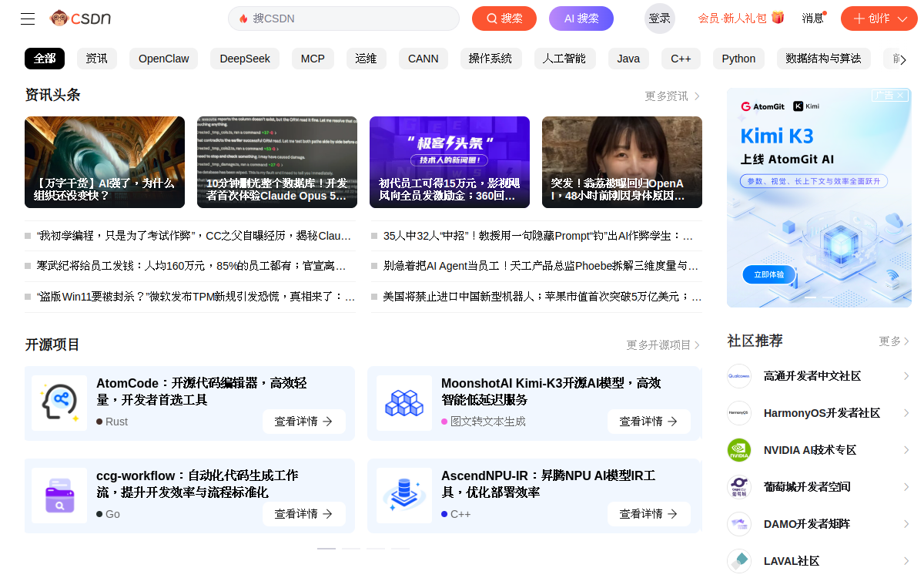Image resolution: width=924 pixels, height=578 pixels.
Task: Select the 运维 tab
Action: tap(367, 59)
